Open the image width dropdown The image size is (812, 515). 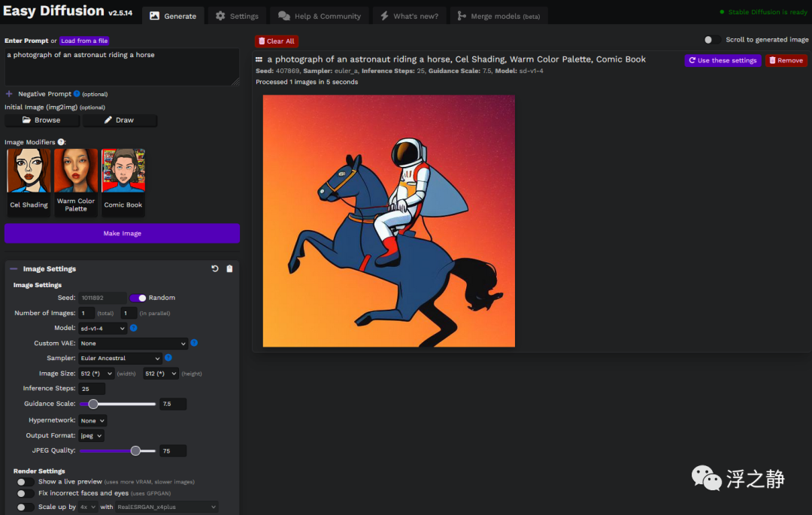pyautogui.click(x=96, y=374)
